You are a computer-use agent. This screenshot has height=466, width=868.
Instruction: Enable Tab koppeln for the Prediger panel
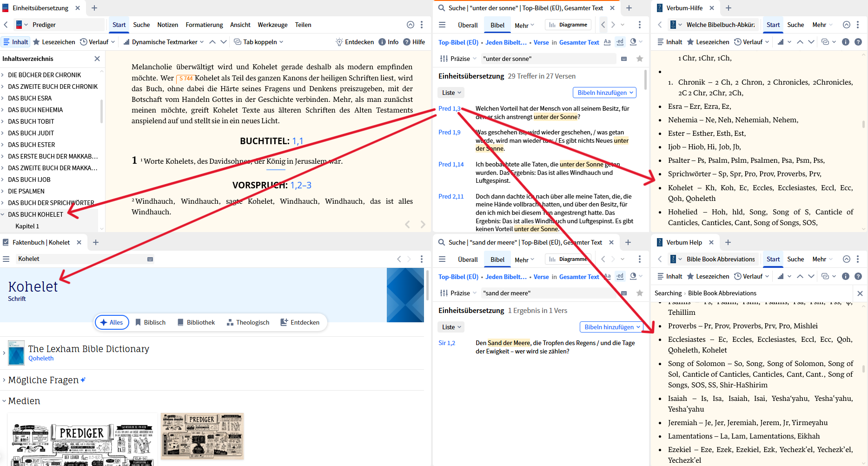258,41
